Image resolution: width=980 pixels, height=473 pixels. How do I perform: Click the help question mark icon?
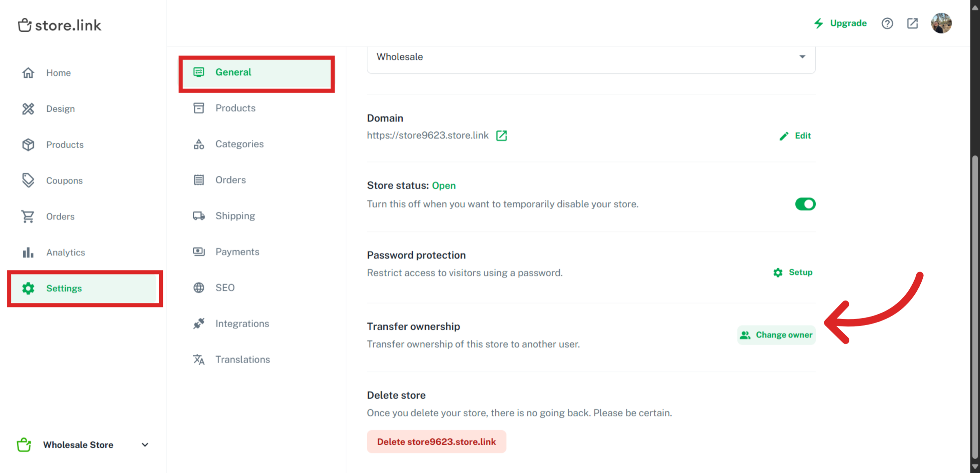pos(887,24)
